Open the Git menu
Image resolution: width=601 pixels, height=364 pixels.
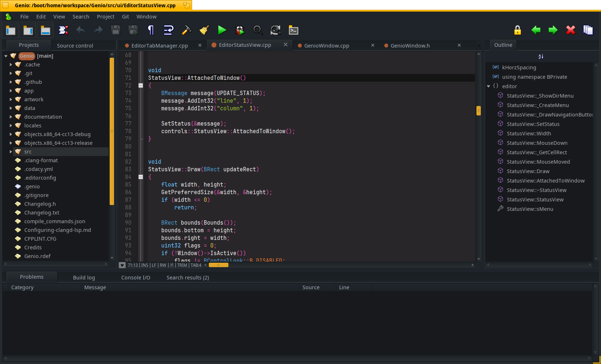(125, 17)
